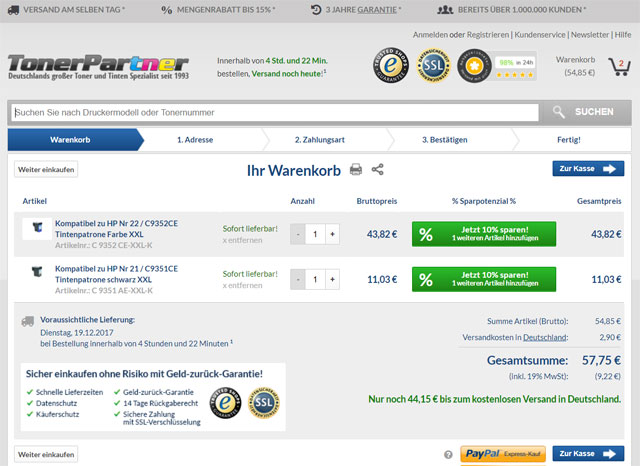This screenshot has width=640, height=466.
Task: Click bottom Weiter einkaufen button
Action: click(x=46, y=454)
